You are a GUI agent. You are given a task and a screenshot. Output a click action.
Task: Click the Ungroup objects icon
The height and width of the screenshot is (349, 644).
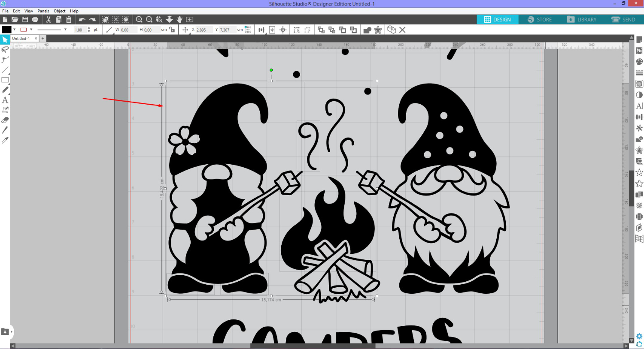pos(307,30)
